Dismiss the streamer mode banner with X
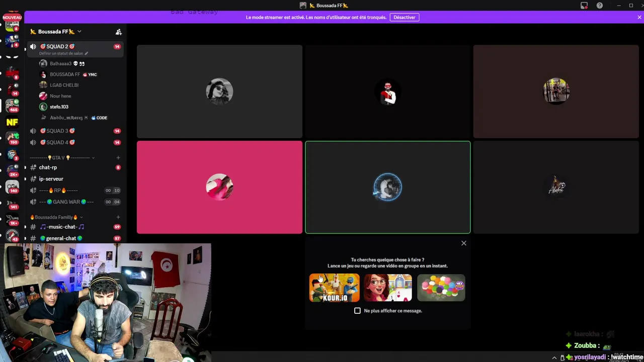 639,17
